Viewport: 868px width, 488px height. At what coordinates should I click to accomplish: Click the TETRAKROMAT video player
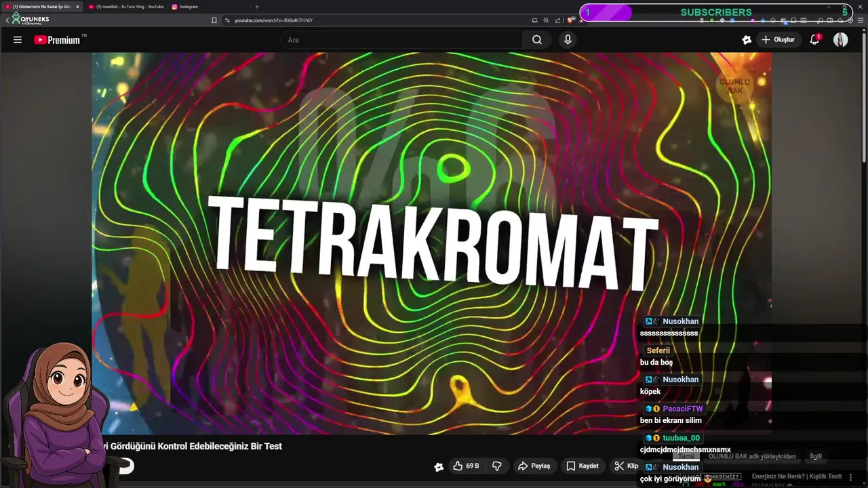pos(431,243)
